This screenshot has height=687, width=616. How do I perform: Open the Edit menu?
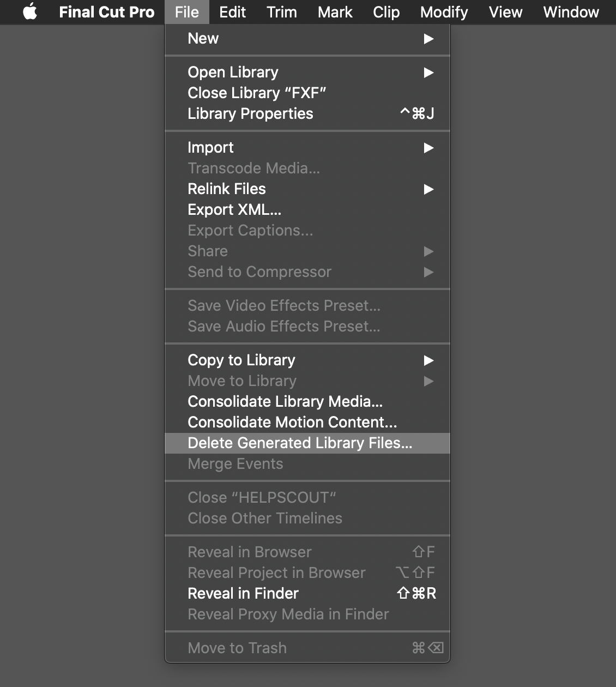[x=232, y=12]
